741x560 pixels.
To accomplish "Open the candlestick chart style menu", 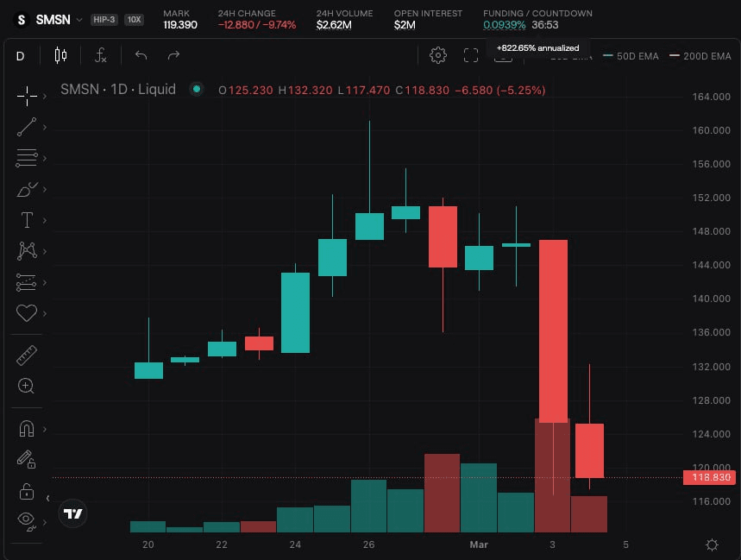I will (x=60, y=56).
